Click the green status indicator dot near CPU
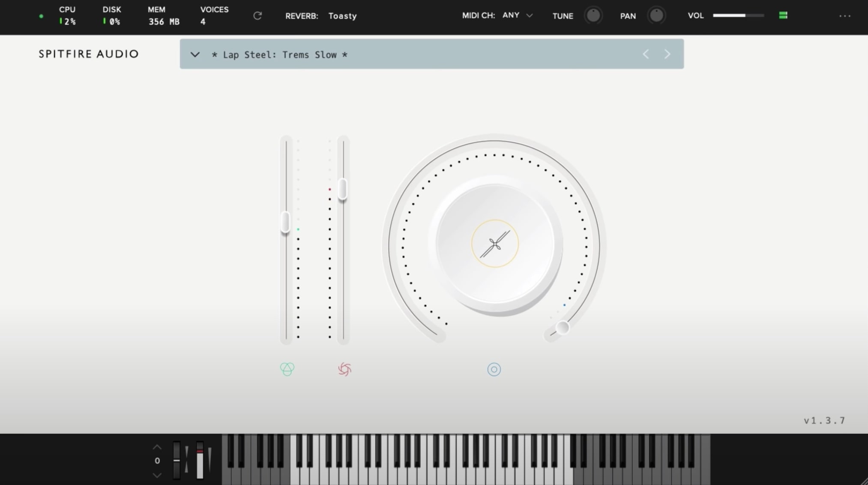 [x=41, y=16]
